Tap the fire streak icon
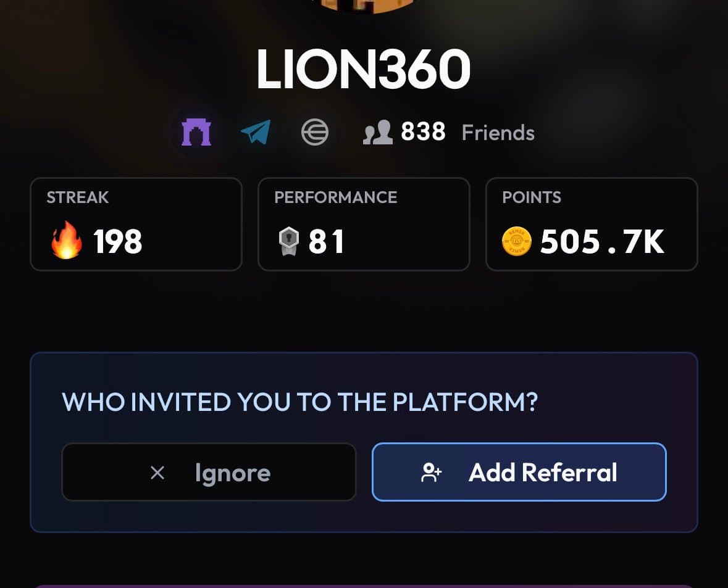The width and height of the screenshot is (728, 588). pos(67,241)
